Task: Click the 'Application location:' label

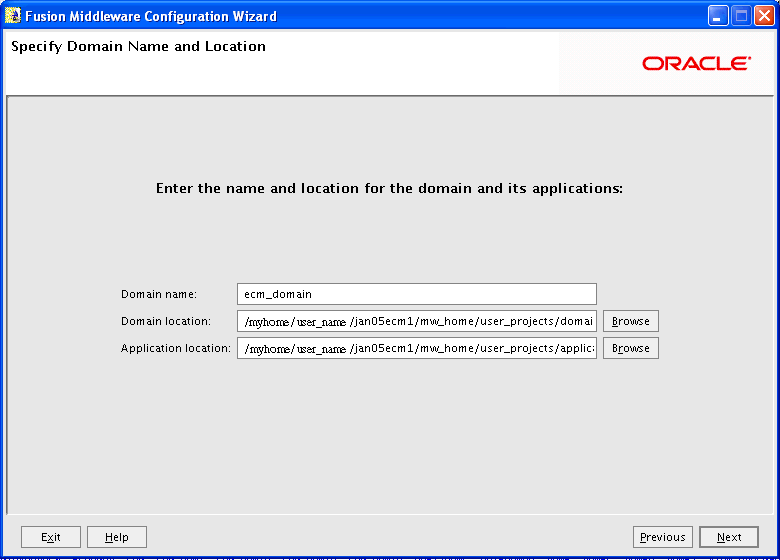Action: [176, 348]
